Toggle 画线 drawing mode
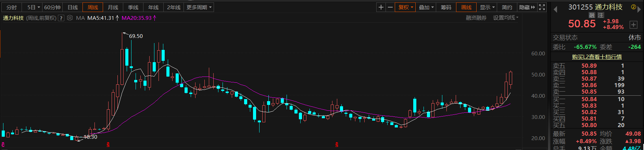The image size is (644, 150). (466, 7)
